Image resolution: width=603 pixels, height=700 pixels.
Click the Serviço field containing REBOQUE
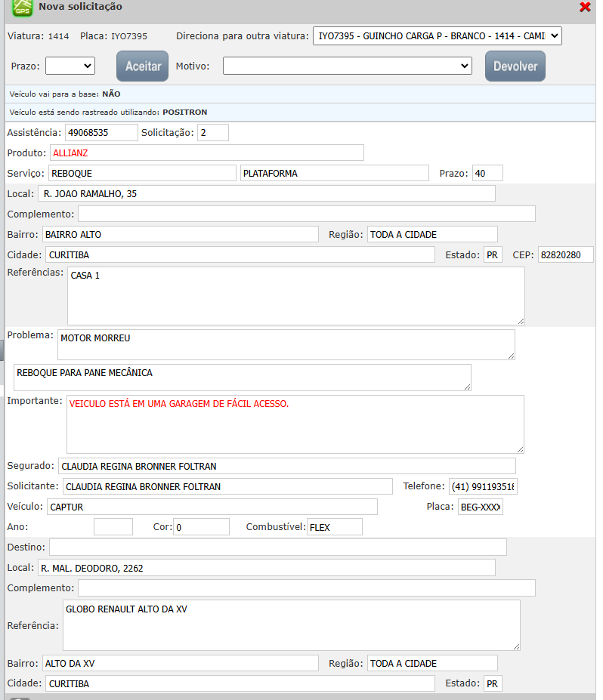tap(142, 173)
